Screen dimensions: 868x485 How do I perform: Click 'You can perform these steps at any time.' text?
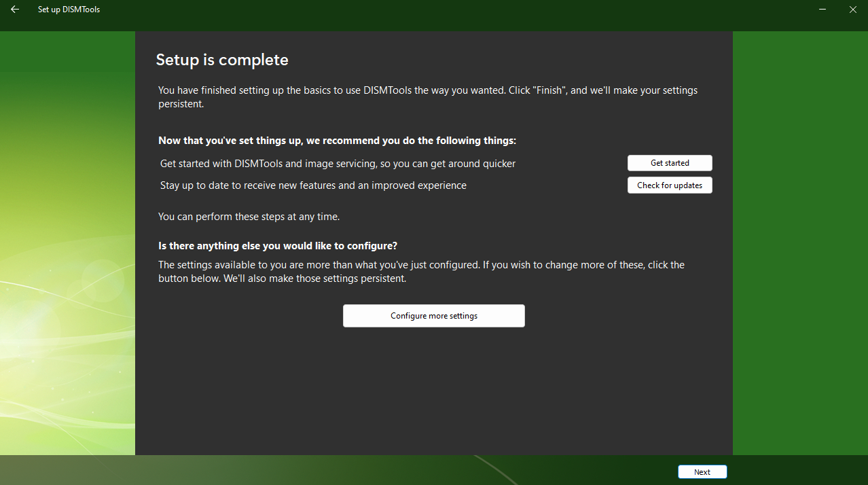pos(249,217)
